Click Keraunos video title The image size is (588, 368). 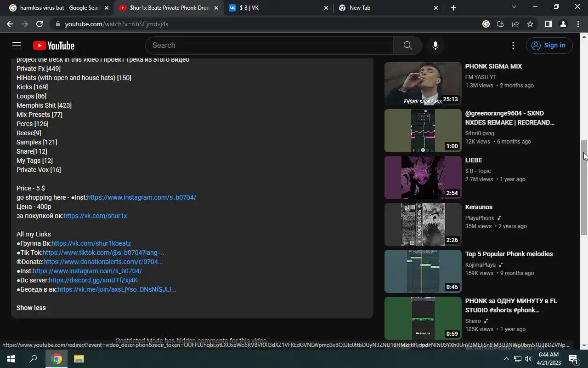[479, 207]
